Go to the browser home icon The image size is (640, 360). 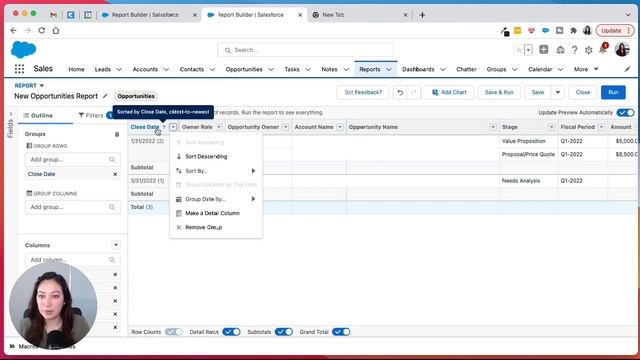[x=56, y=30]
